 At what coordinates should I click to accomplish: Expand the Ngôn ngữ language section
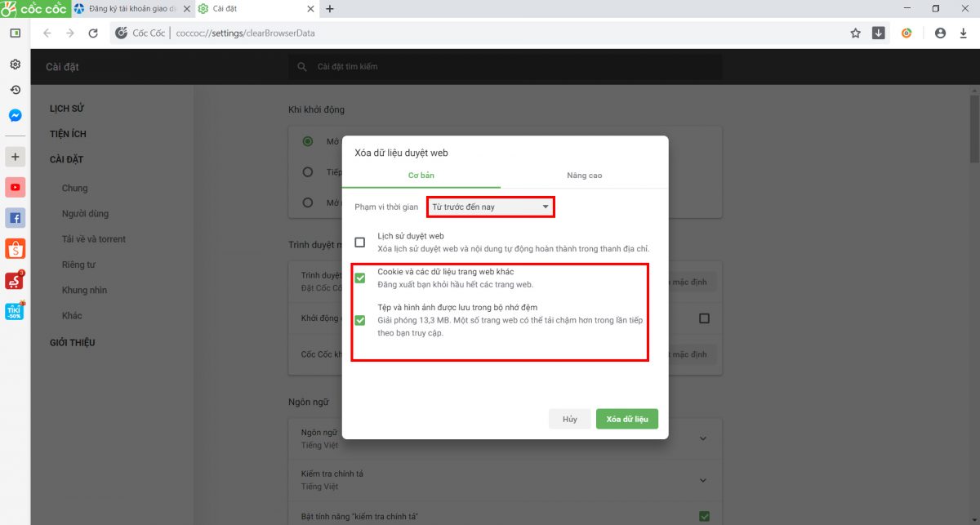pyautogui.click(x=702, y=438)
